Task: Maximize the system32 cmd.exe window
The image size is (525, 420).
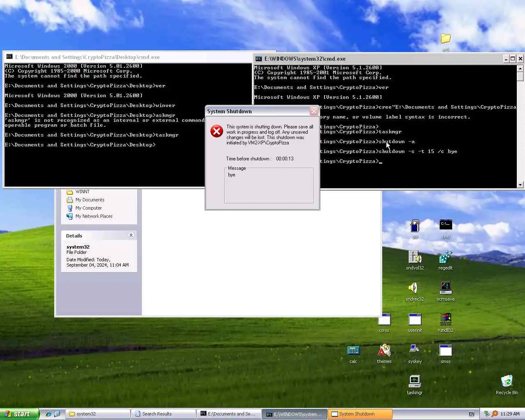Action: [x=513, y=59]
